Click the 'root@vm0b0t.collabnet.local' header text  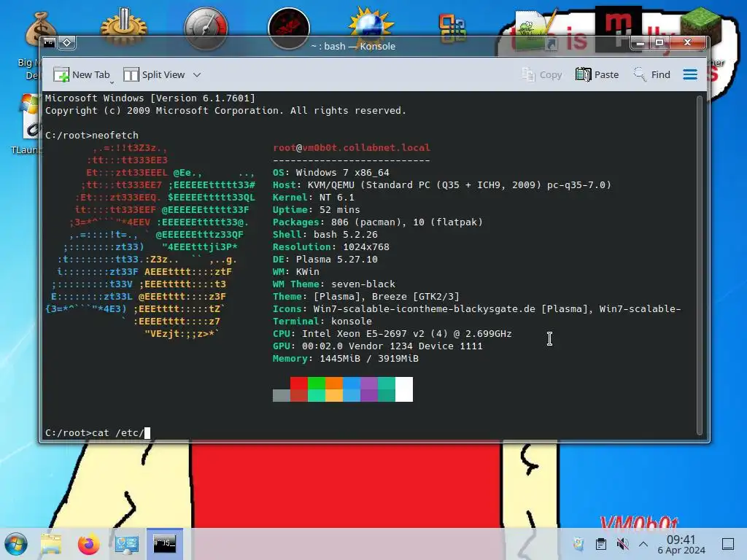point(352,147)
